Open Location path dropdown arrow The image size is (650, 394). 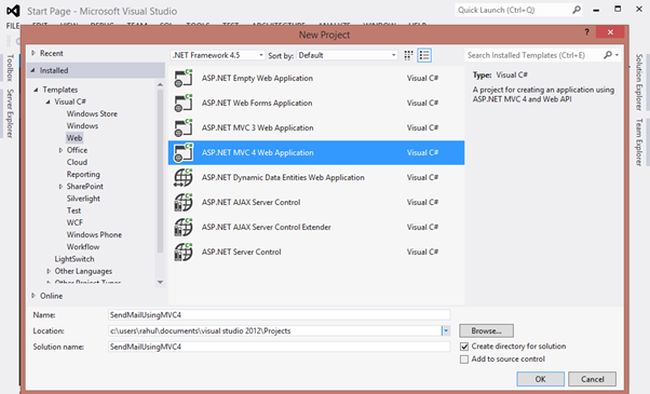coord(446,331)
